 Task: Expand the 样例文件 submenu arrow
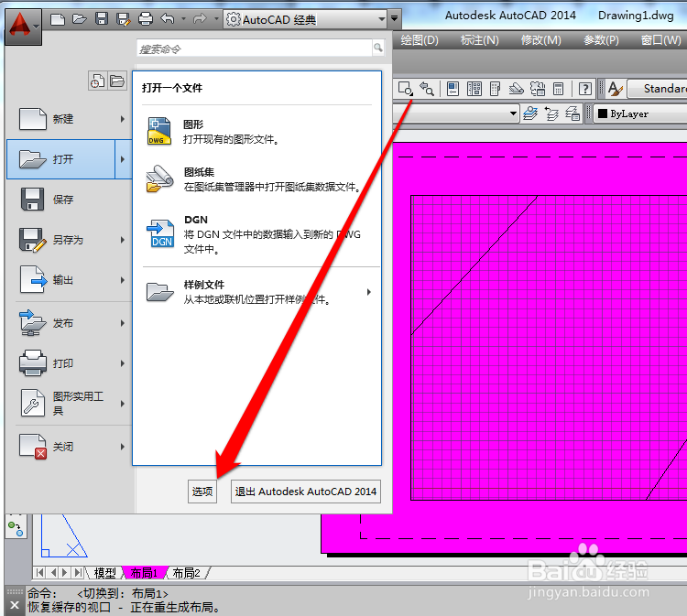(x=369, y=292)
